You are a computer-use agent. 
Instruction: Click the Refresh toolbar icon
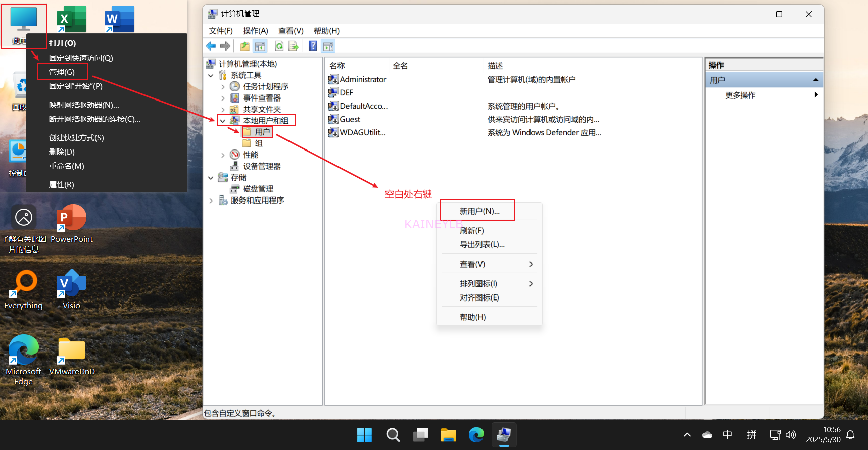tap(279, 46)
